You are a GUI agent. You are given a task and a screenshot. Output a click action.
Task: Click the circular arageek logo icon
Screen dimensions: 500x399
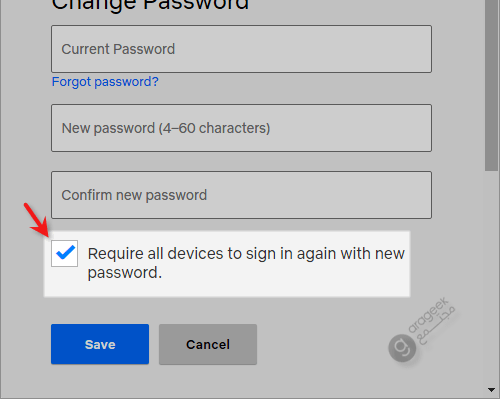[402, 348]
